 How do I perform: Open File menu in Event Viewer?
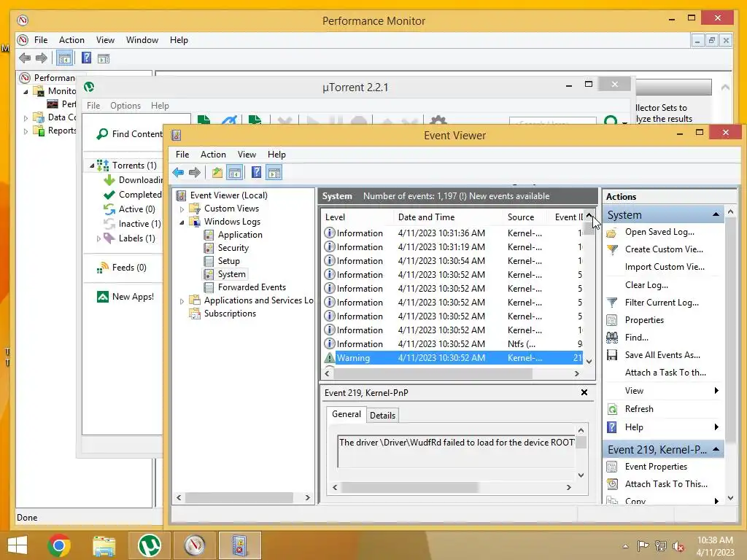tap(182, 155)
